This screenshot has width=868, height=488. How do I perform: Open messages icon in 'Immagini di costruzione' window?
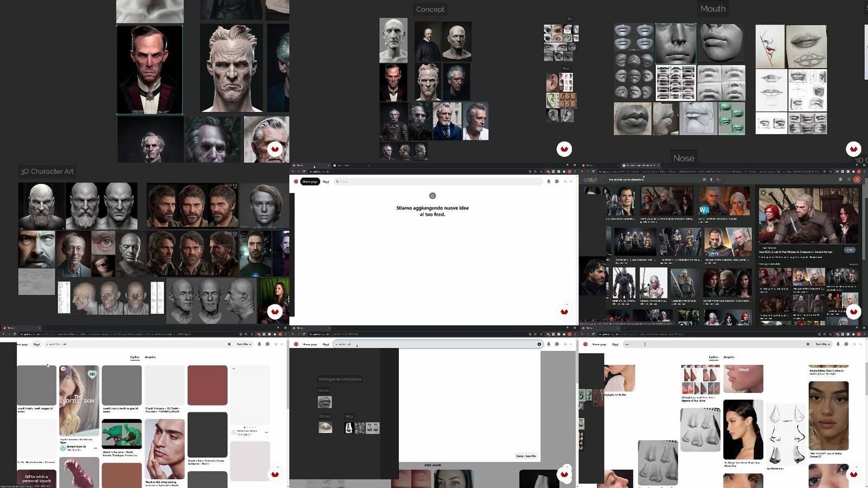click(x=557, y=344)
